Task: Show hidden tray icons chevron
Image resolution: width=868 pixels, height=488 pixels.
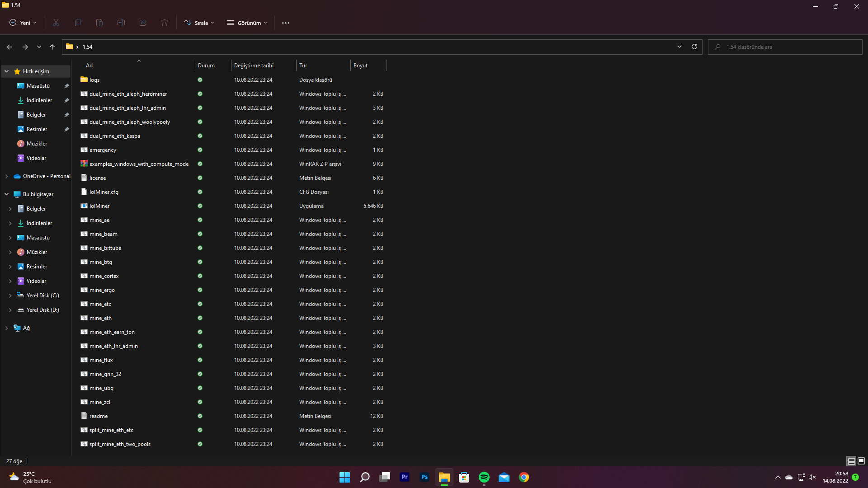Action: (778, 477)
